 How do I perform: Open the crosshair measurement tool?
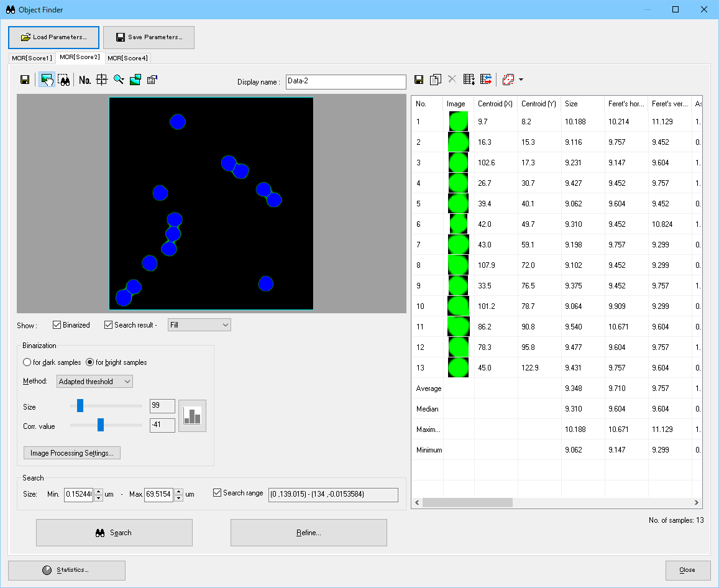click(101, 80)
